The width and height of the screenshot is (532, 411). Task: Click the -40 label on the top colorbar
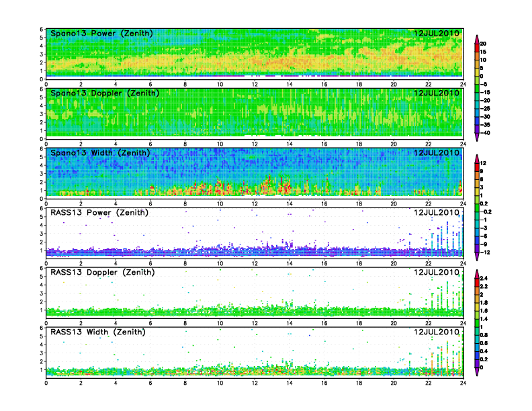485,133
